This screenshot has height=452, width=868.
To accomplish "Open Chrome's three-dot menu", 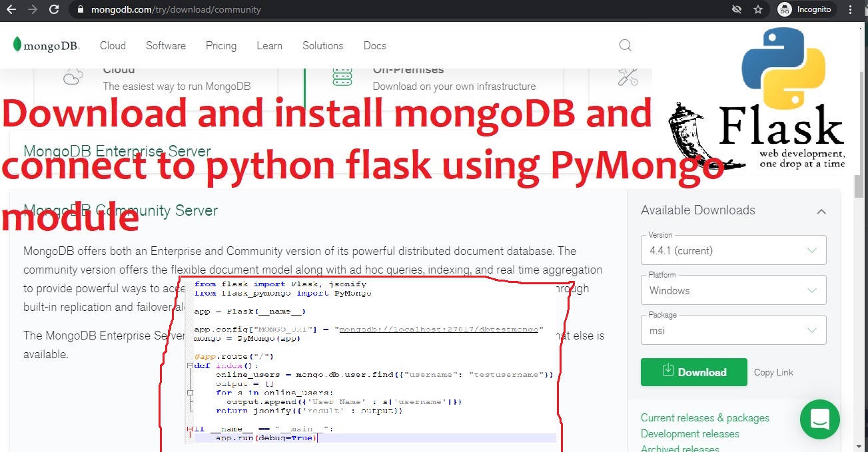I will (x=851, y=9).
